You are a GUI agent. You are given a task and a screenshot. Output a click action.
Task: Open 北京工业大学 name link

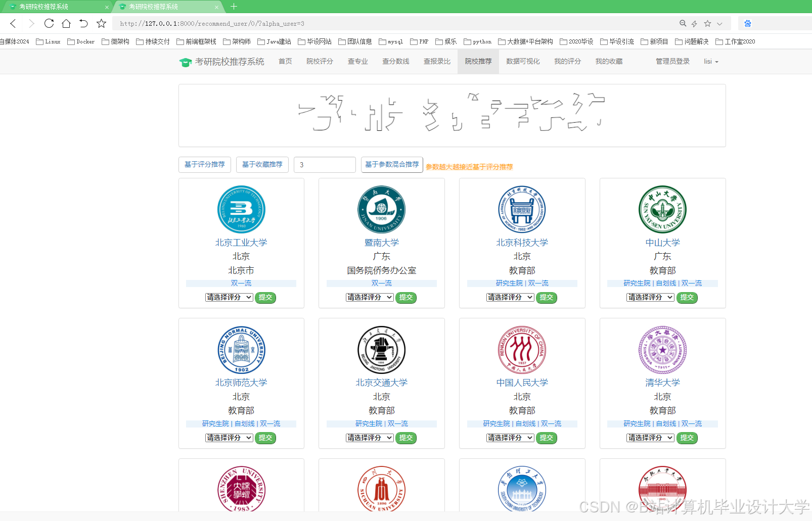(x=241, y=243)
